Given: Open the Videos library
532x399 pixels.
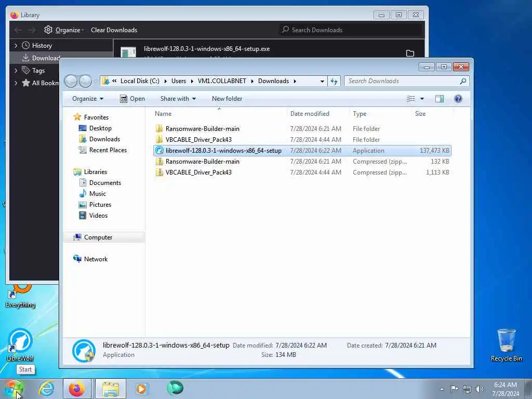Looking at the screenshot, I should [94, 216].
